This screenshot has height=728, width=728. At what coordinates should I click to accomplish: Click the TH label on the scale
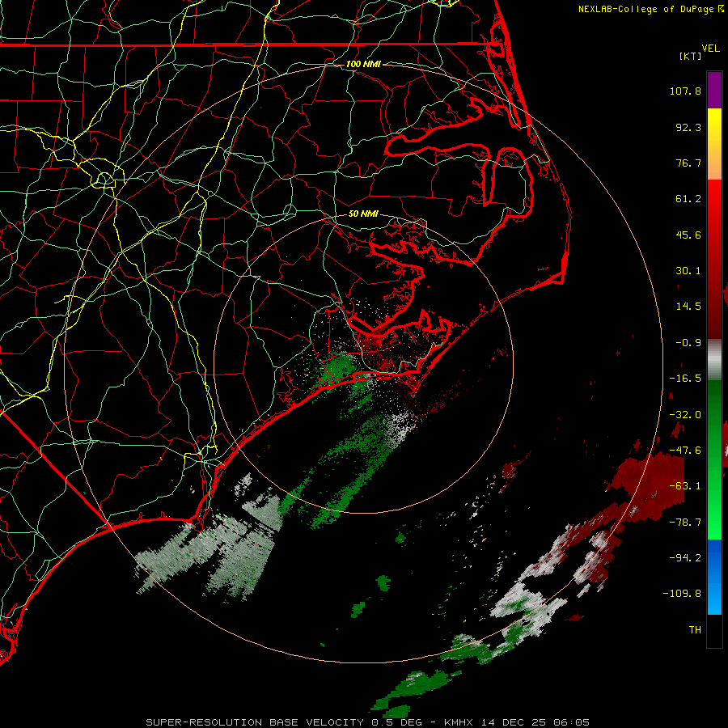695,629
